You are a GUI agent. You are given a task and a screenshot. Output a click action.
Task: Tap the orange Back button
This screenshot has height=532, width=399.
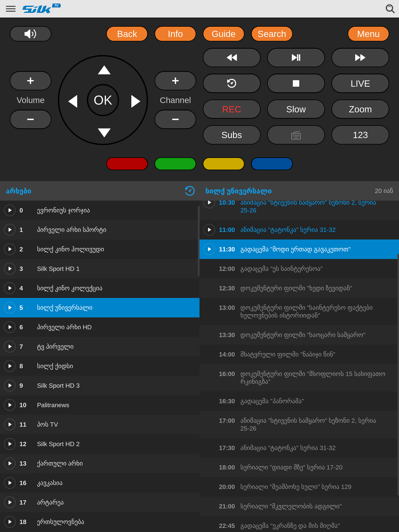click(x=127, y=34)
